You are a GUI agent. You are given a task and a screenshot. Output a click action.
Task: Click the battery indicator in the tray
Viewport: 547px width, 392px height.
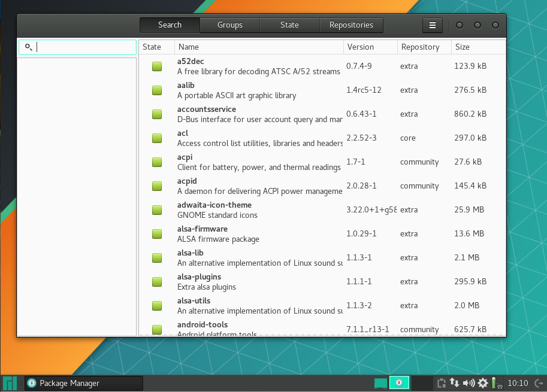(x=494, y=382)
